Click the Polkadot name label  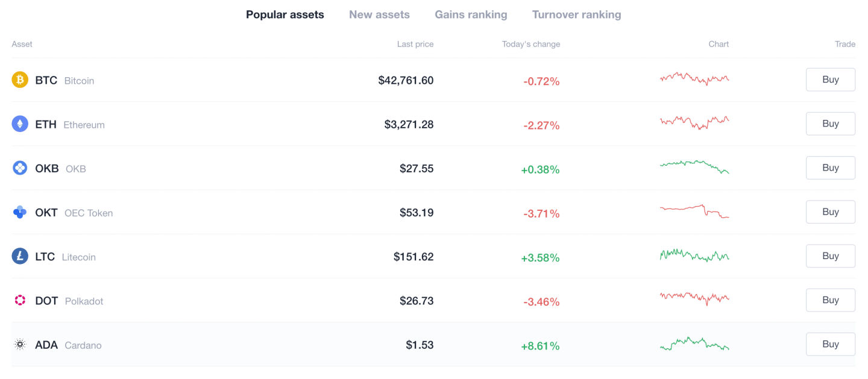84,301
